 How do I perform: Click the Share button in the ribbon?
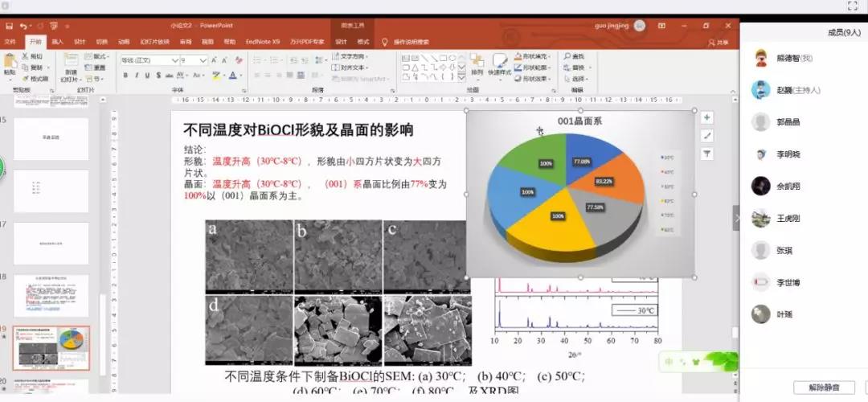[x=719, y=42]
